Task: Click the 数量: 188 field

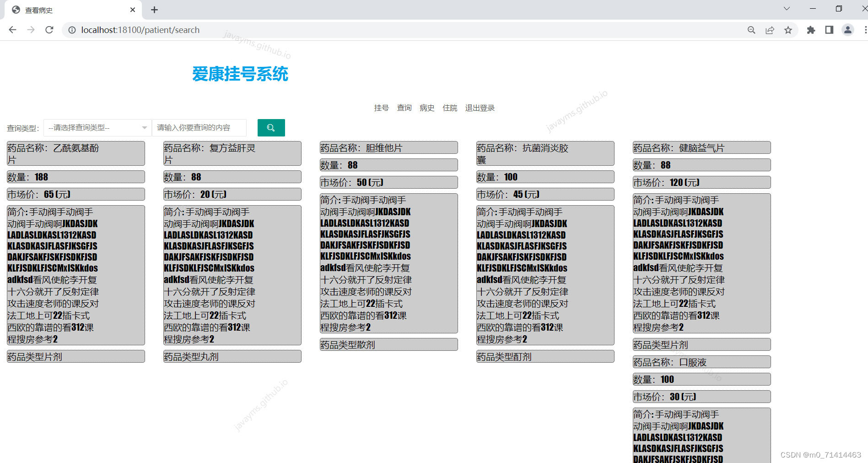Action: tap(76, 177)
